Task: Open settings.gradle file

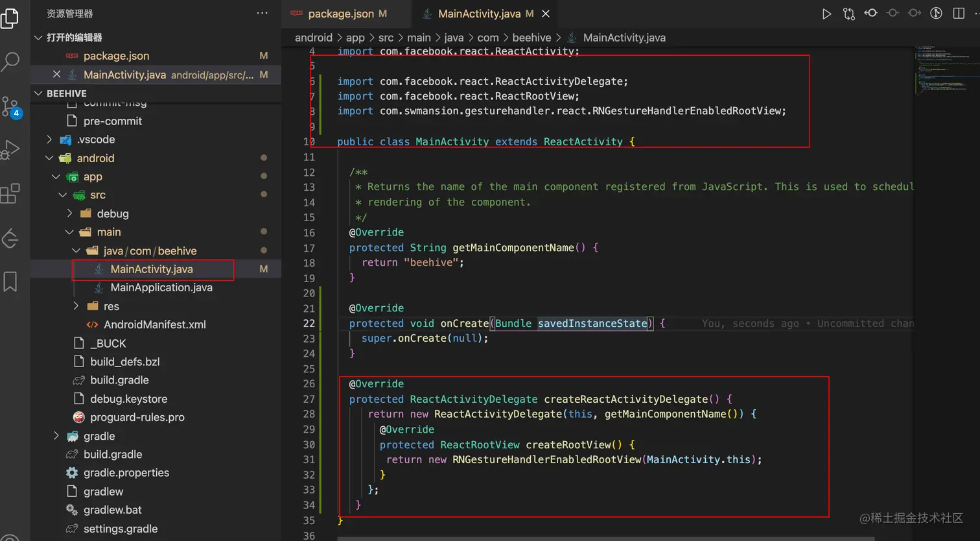Action: 121,529
